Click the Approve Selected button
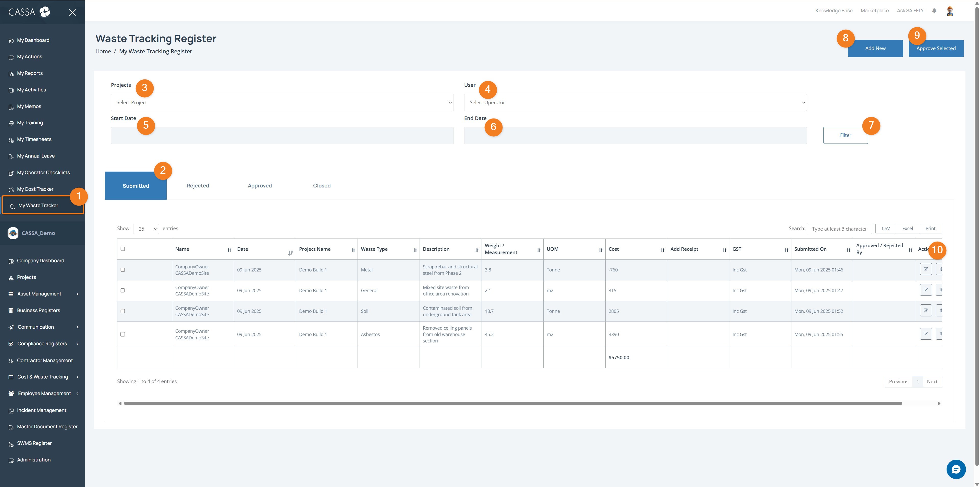The image size is (980, 487). pyautogui.click(x=936, y=48)
